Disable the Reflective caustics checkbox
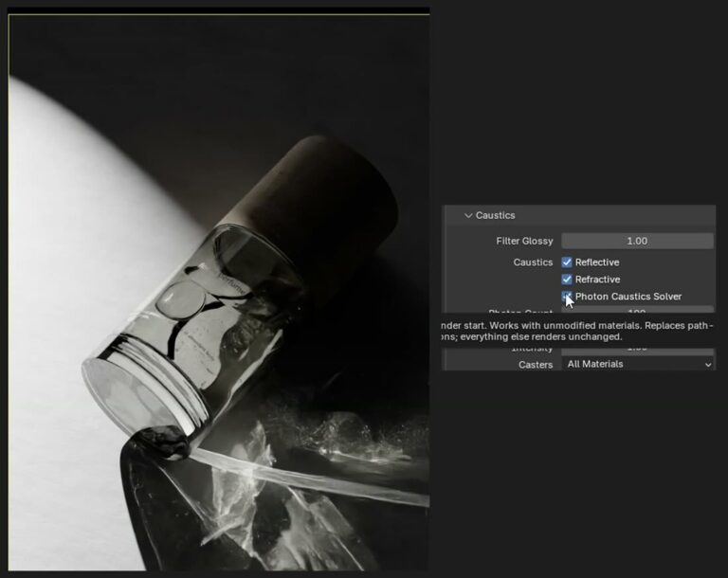Image resolution: width=728 pixels, height=578 pixels. (567, 262)
